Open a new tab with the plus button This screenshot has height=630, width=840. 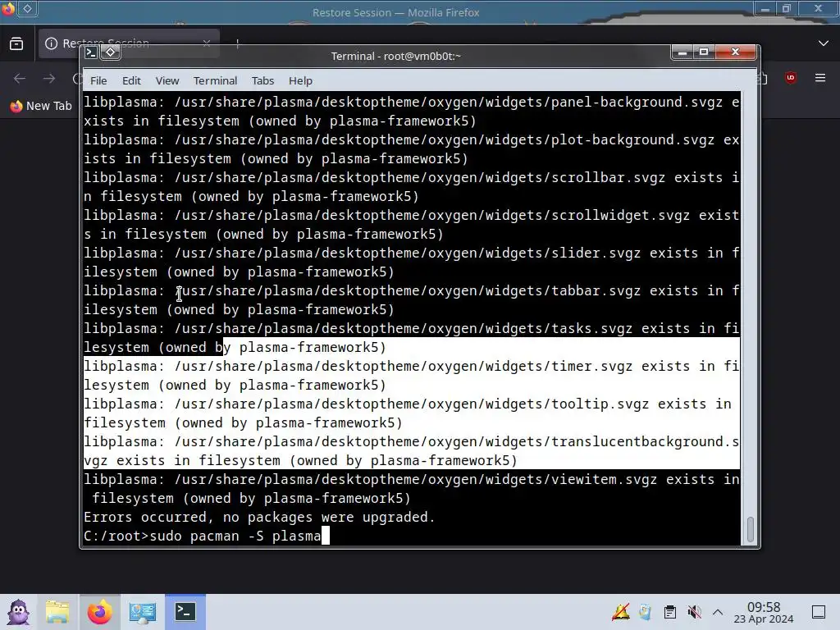(x=237, y=43)
